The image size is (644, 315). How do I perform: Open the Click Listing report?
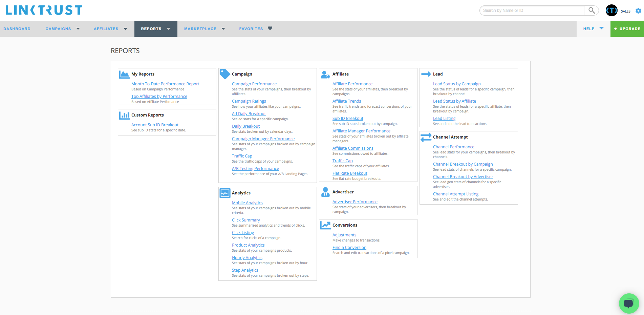pyautogui.click(x=243, y=233)
